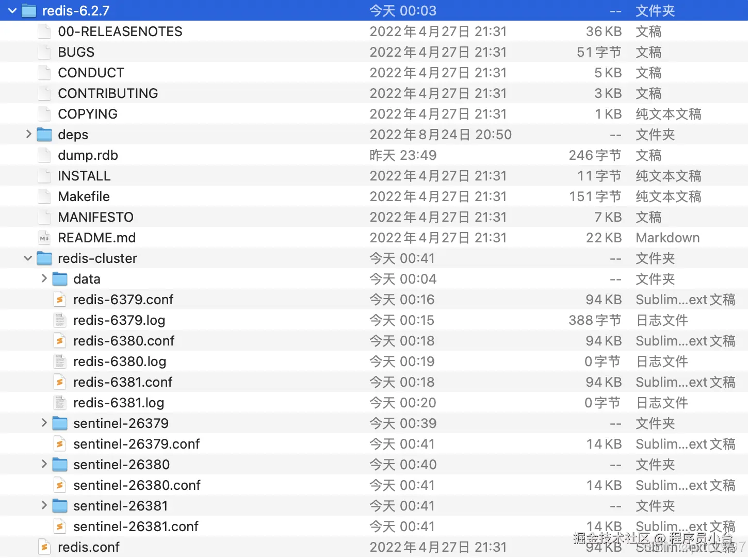748x560 pixels.
Task: Click the Markdown kind label for README.md
Action: (668, 238)
